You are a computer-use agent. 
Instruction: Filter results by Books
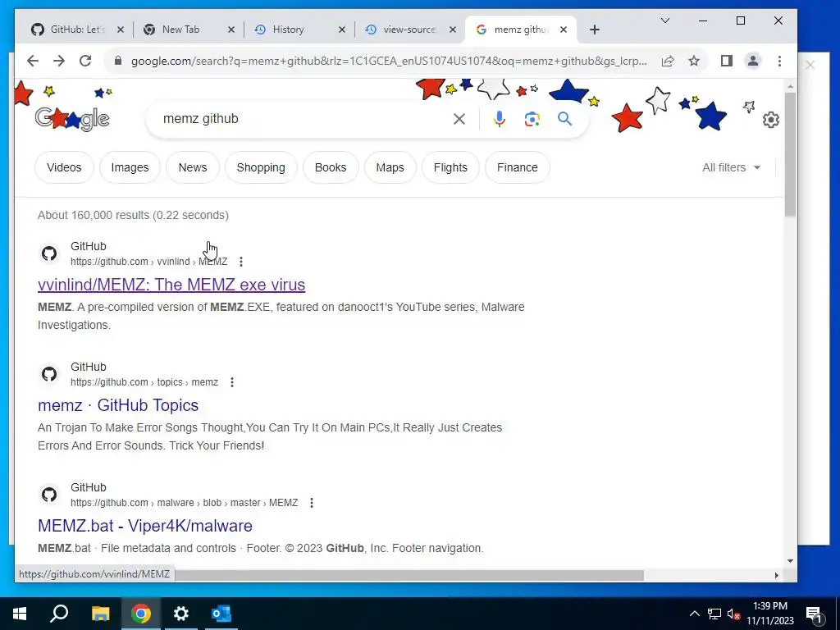(331, 167)
